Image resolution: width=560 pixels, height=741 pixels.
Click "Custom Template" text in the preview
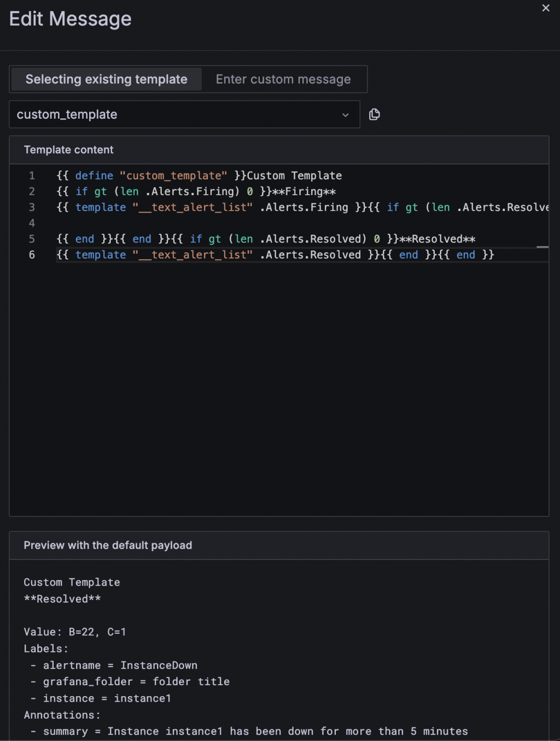[x=72, y=582]
